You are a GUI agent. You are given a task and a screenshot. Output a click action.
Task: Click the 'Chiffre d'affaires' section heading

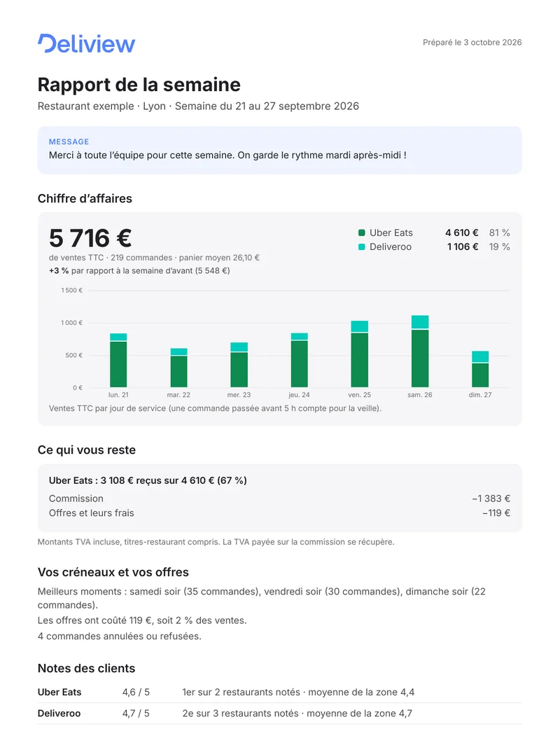(85, 199)
